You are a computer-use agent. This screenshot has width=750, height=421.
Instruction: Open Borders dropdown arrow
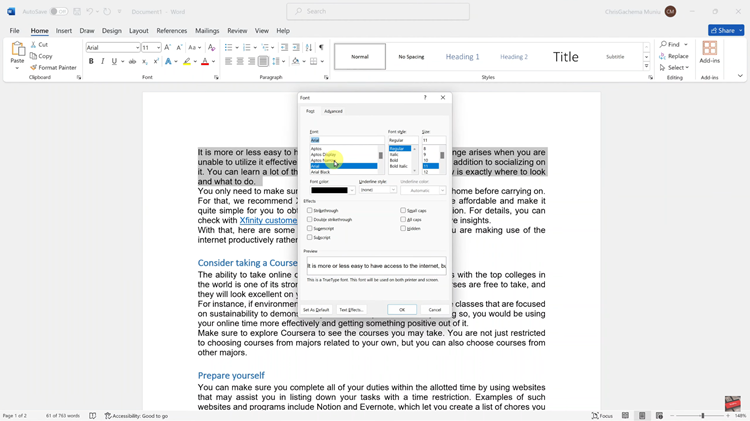point(322,61)
